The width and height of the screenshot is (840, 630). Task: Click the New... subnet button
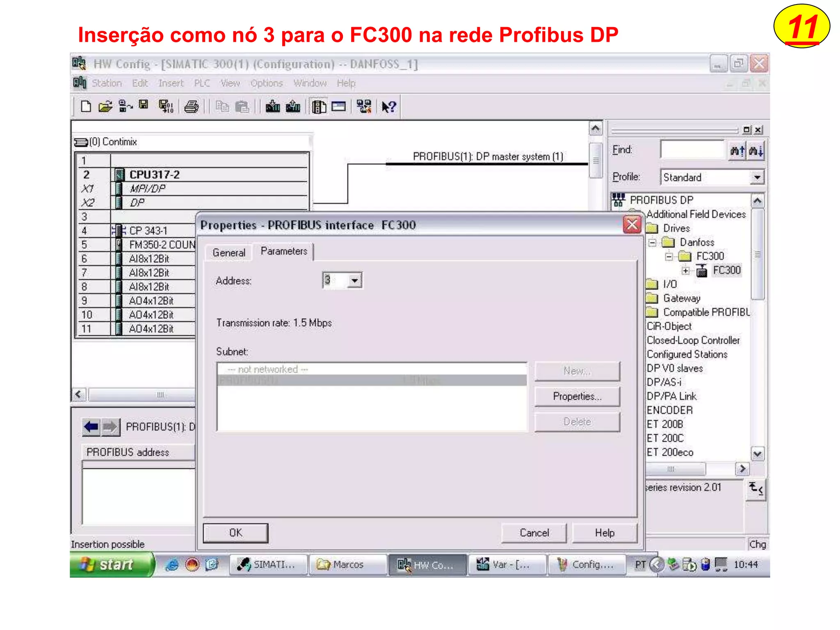577,371
